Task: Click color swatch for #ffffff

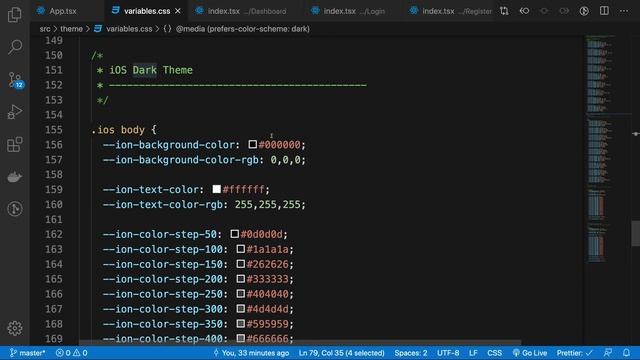Action: [x=217, y=189]
